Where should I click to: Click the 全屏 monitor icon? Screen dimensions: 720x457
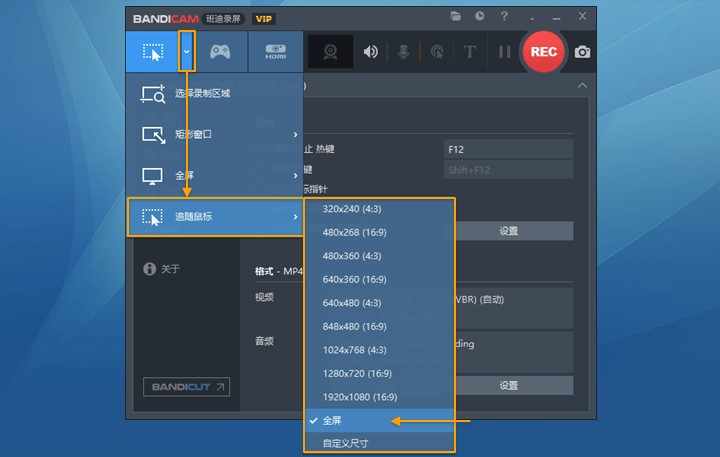(152, 176)
